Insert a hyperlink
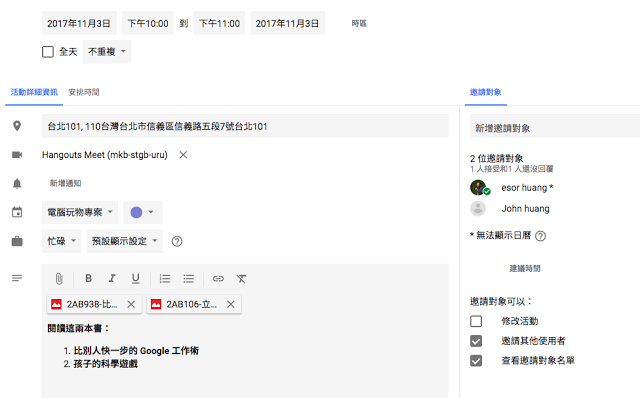 (x=218, y=279)
